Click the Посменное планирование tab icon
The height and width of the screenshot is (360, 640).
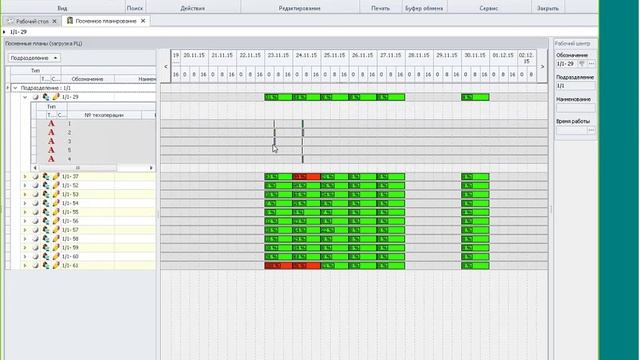pos(70,20)
